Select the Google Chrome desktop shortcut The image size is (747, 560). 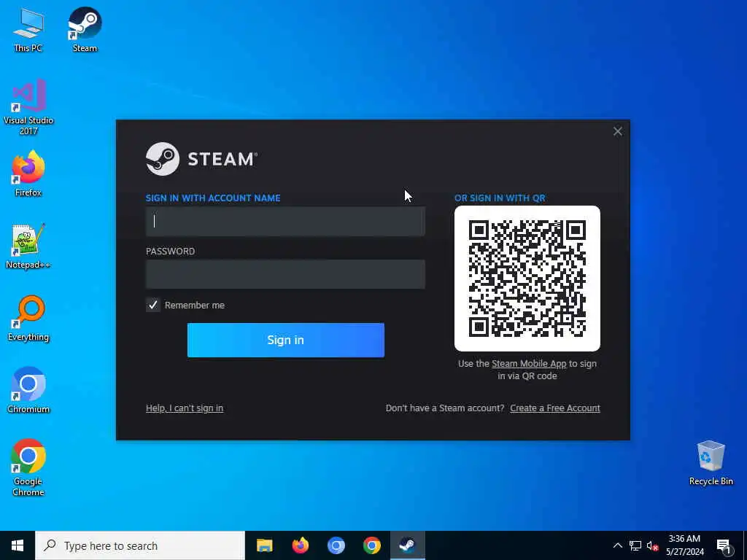point(28,467)
